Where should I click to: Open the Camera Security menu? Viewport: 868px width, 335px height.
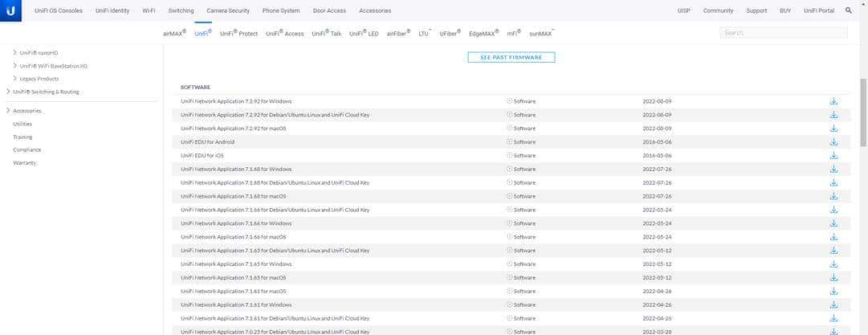(228, 10)
